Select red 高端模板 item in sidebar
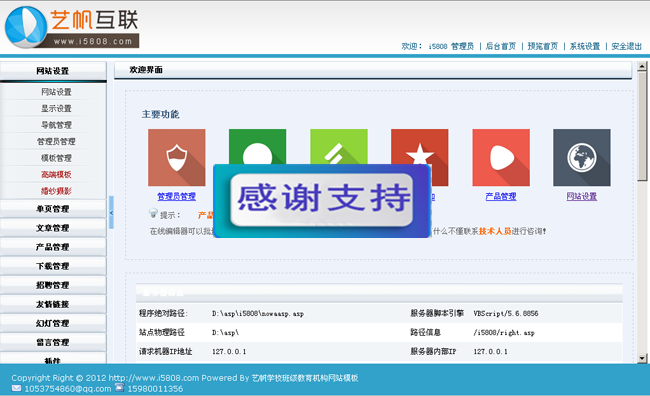Screen dimensions: 650x396 56,175
